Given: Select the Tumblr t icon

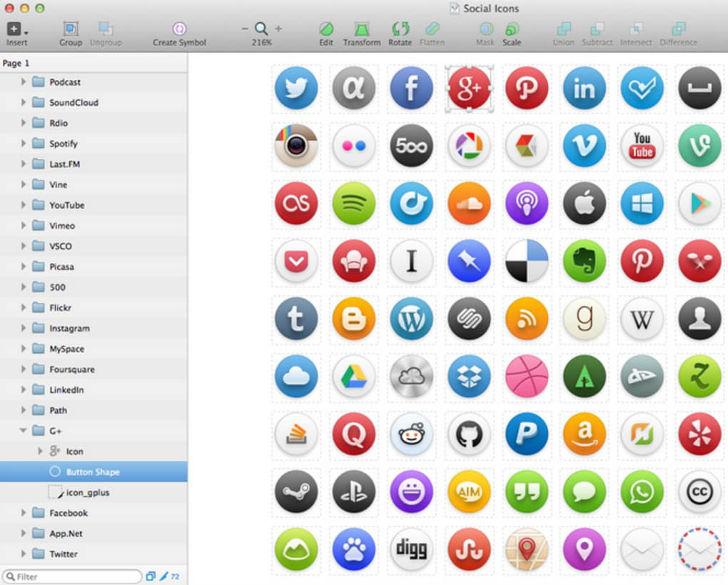Looking at the screenshot, I should click(296, 319).
